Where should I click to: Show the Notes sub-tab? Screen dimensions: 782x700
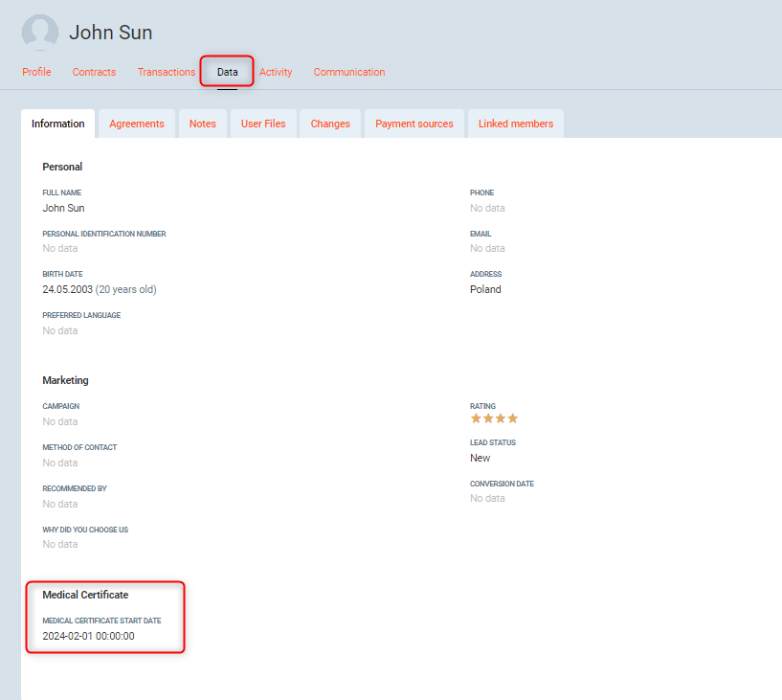tap(203, 124)
